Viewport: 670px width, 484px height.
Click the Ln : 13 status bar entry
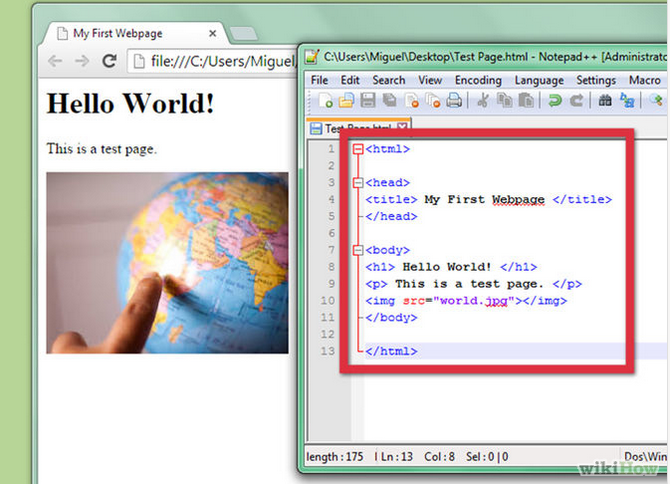(397, 457)
